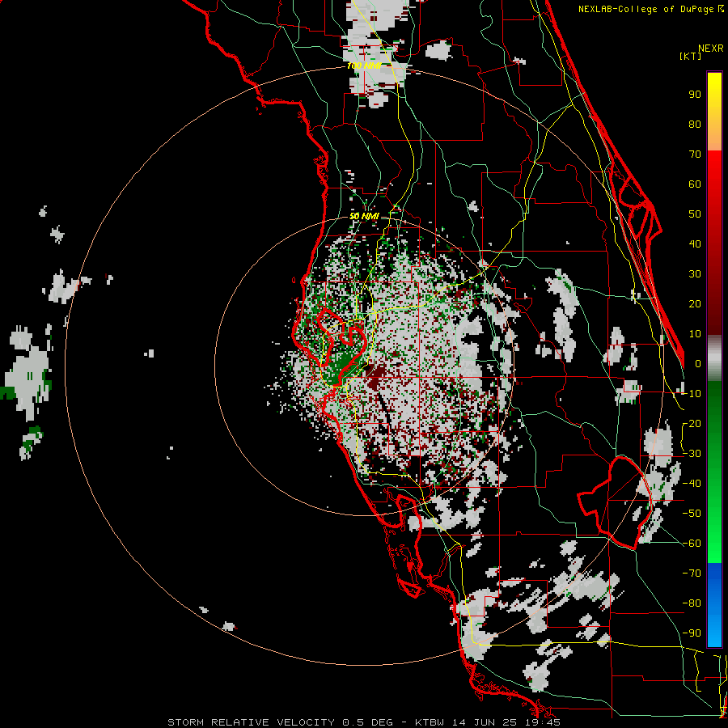Click the negative 90 scale label

692,633
